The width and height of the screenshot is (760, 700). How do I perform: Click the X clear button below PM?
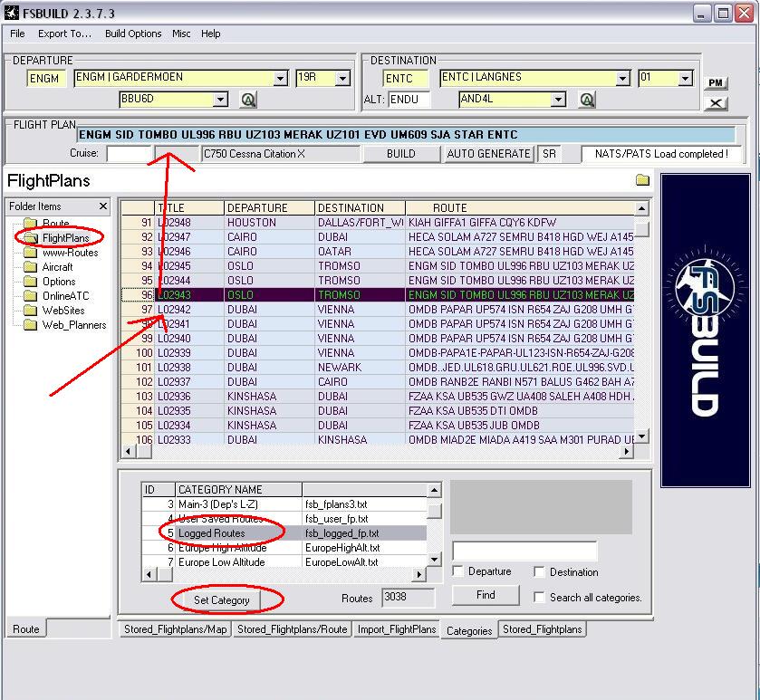[716, 102]
